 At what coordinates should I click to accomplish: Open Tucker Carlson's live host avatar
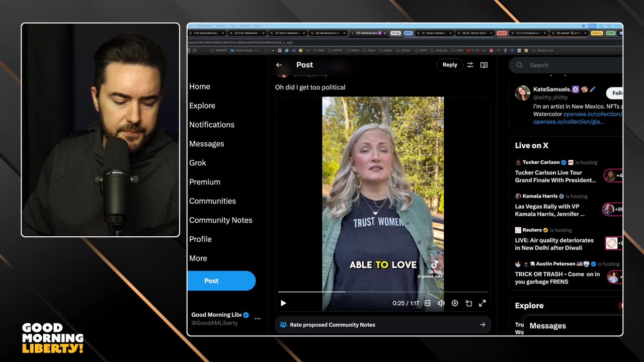pos(518,162)
